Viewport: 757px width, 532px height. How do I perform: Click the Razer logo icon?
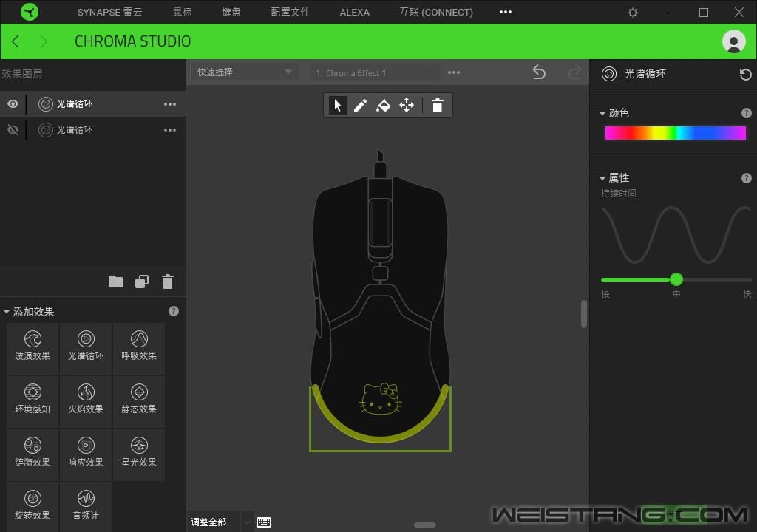(30, 12)
